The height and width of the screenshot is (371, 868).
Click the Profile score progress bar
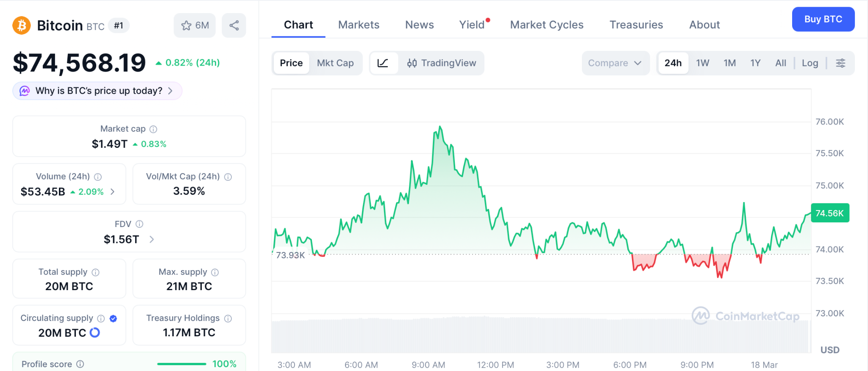181,364
